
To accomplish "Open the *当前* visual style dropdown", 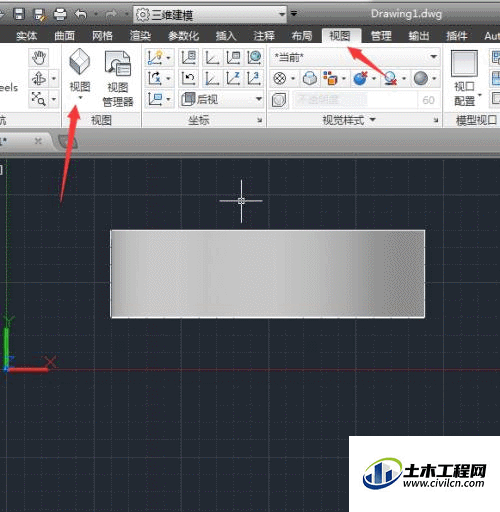I will tap(355, 57).
